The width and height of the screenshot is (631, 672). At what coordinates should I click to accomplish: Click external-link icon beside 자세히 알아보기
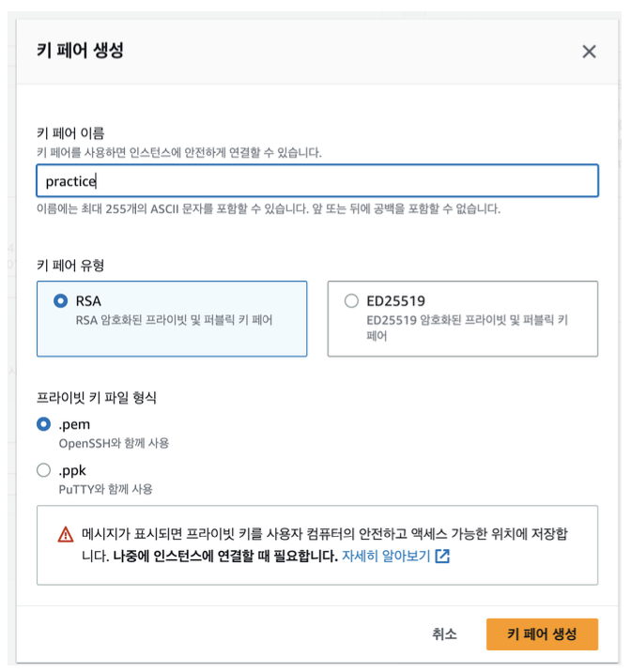coord(442,556)
